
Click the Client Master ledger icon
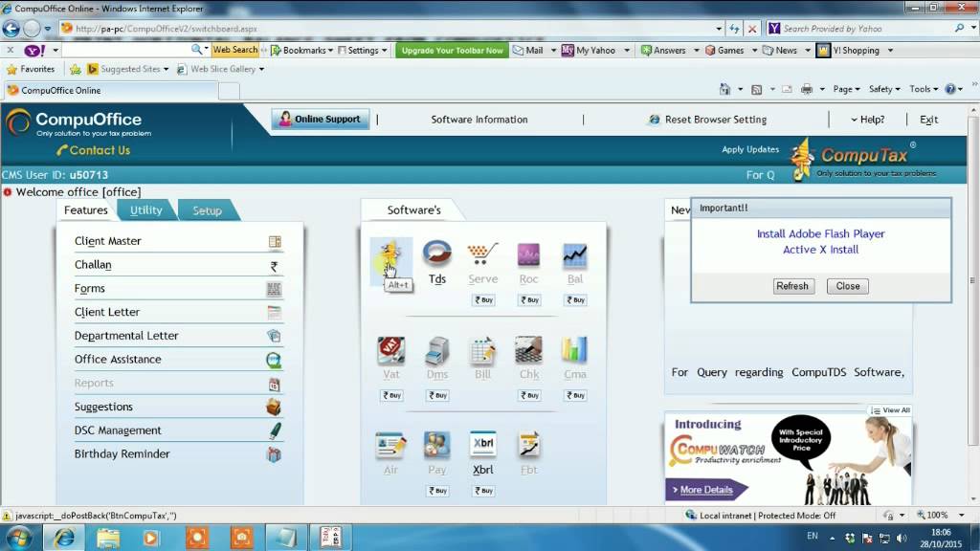point(275,241)
